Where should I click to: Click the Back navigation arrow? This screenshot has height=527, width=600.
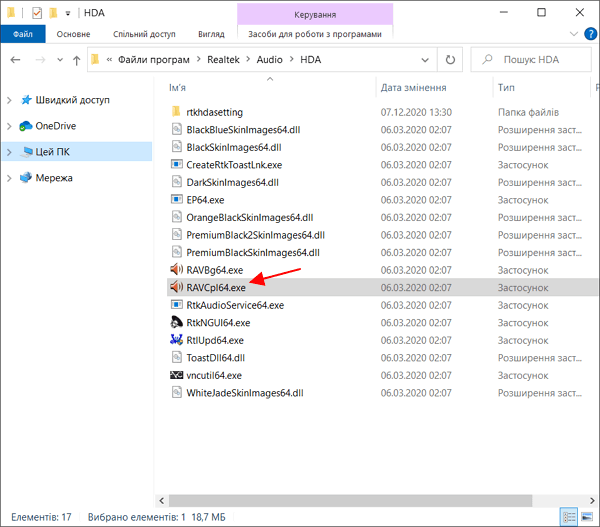(x=15, y=60)
